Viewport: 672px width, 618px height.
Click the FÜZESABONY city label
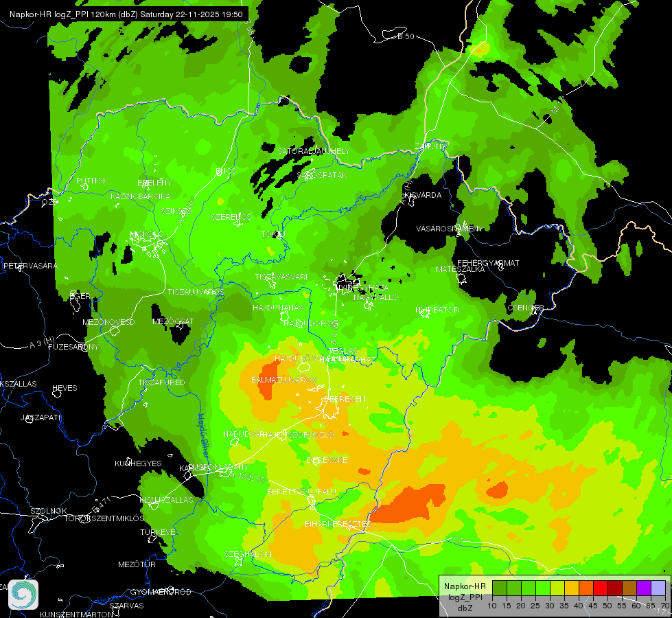point(73,347)
